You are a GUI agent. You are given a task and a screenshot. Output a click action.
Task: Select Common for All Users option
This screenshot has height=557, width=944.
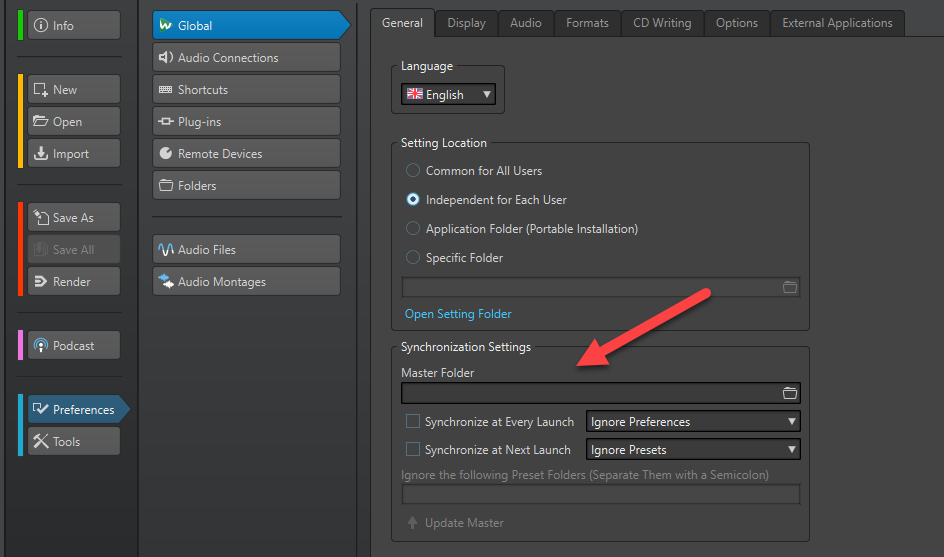413,171
